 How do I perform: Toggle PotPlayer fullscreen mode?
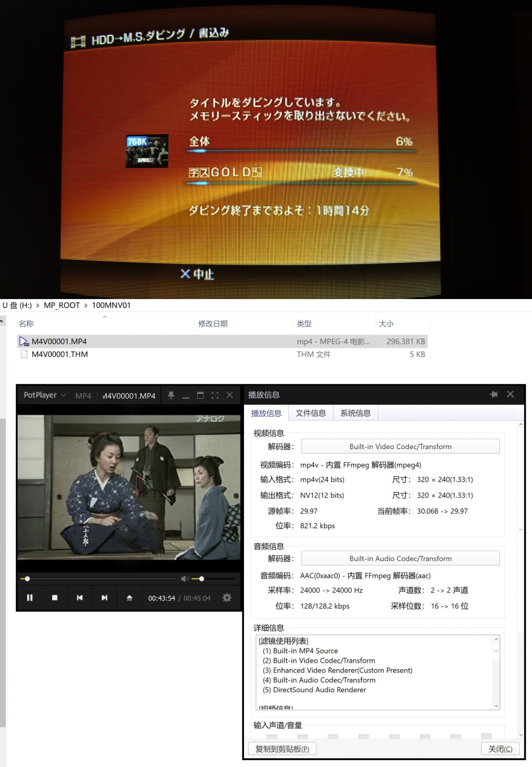(x=215, y=395)
